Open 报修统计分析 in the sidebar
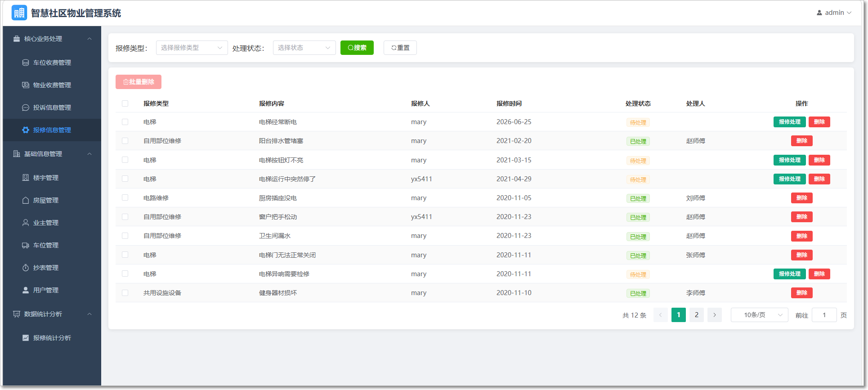The width and height of the screenshot is (868, 390). [x=52, y=338]
